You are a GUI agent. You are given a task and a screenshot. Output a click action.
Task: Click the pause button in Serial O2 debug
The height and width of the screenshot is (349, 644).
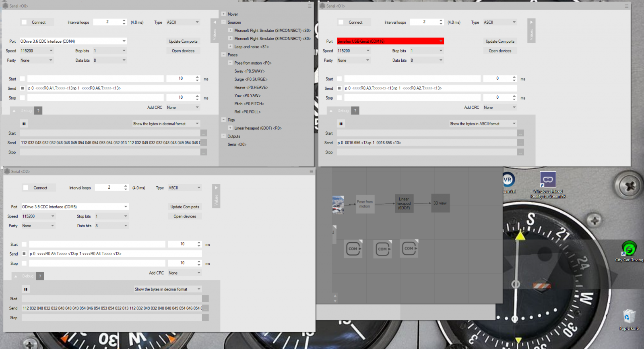tap(26, 289)
